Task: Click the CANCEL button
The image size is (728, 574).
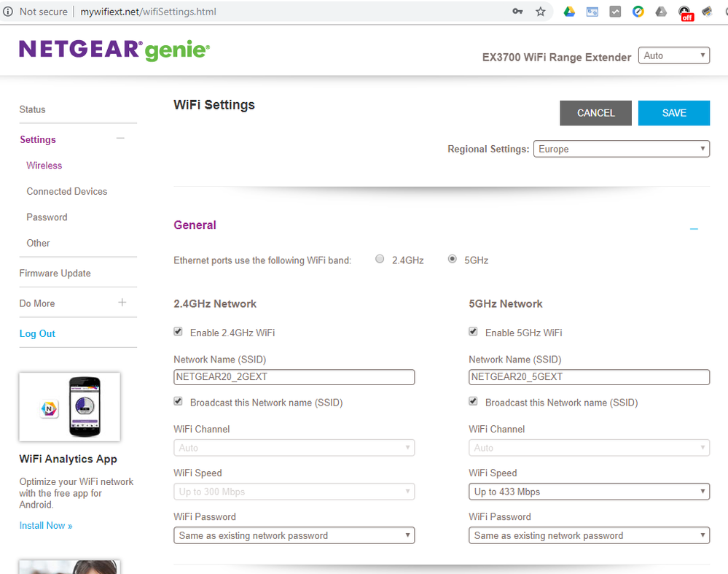Action: pyautogui.click(x=595, y=113)
